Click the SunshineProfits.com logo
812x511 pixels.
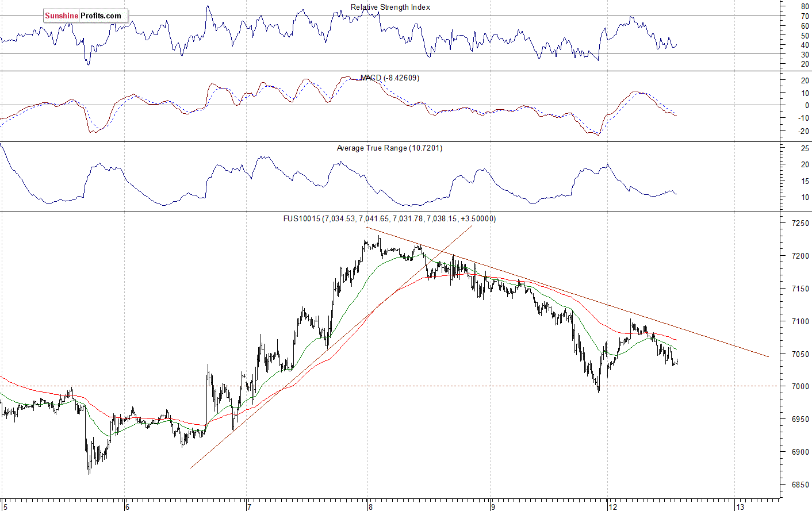[86, 16]
